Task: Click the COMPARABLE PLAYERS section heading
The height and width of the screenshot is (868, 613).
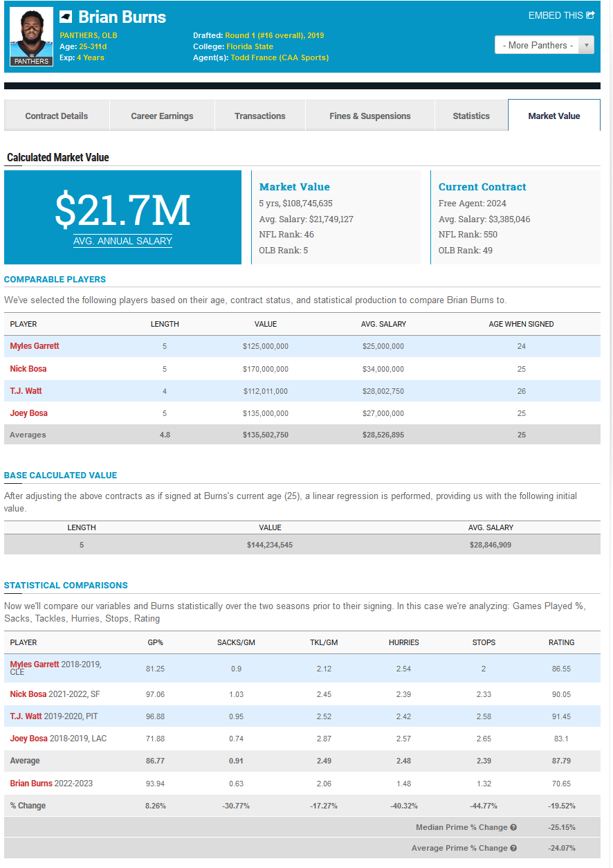Action: point(55,279)
